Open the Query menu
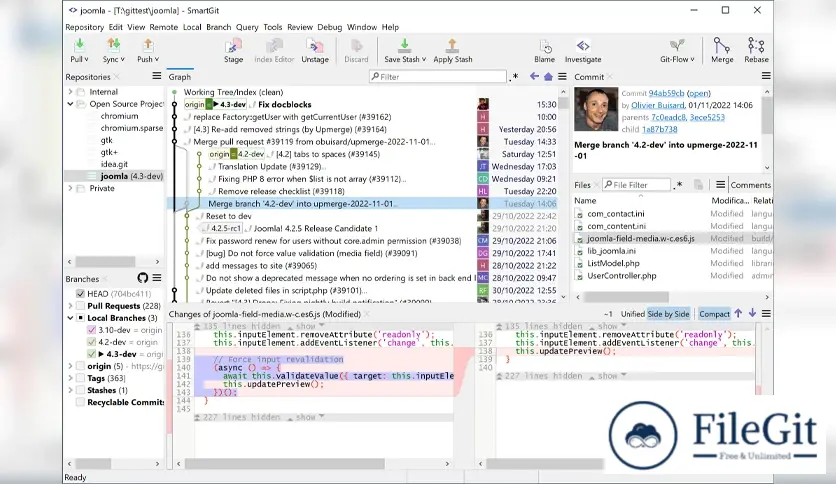836x484 pixels. [247, 27]
